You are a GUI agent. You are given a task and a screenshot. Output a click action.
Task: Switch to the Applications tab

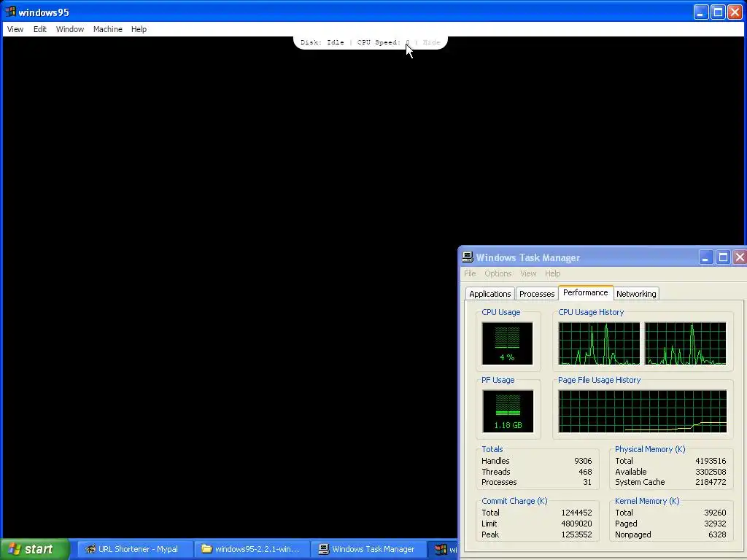coord(489,294)
